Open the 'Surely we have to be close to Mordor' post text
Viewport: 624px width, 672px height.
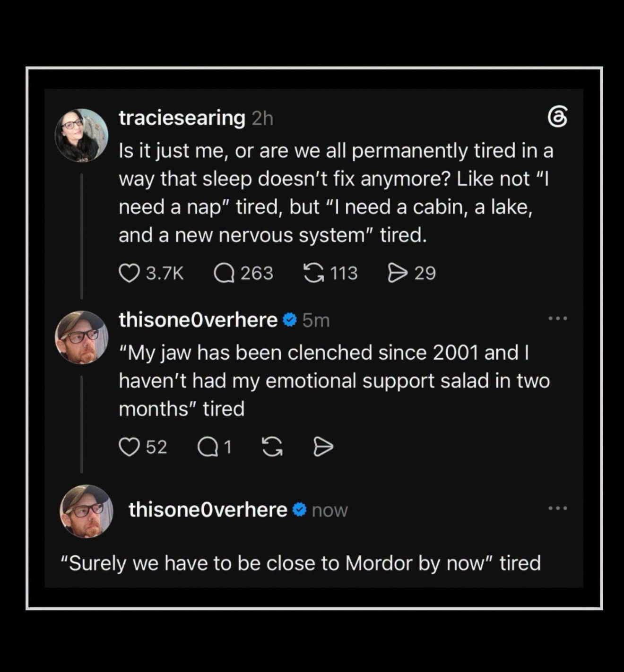pyautogui.click(x=301, y=563)
